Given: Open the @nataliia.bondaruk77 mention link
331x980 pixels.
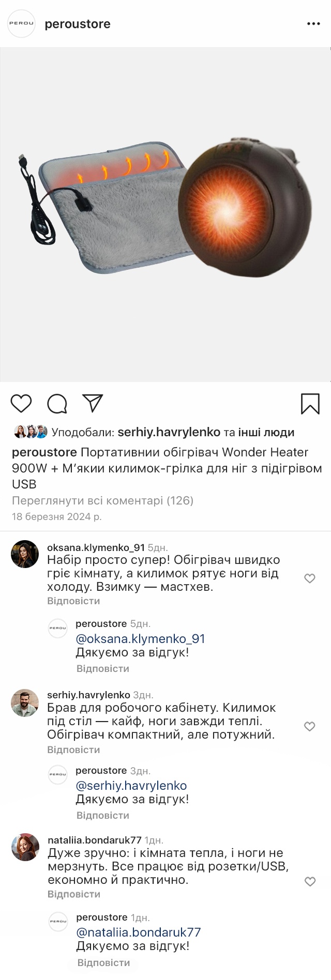Looking at the screenshot, I should click(x=138, y=932).
